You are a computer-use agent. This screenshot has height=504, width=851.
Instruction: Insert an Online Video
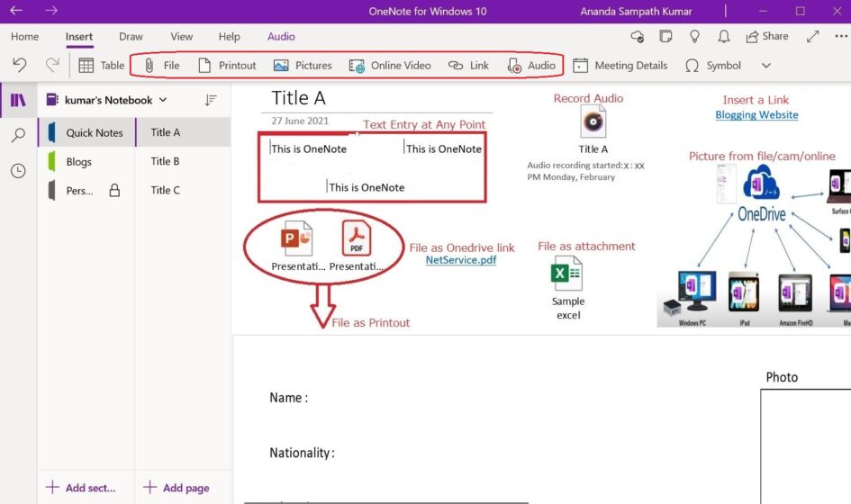tap(390, 66)
